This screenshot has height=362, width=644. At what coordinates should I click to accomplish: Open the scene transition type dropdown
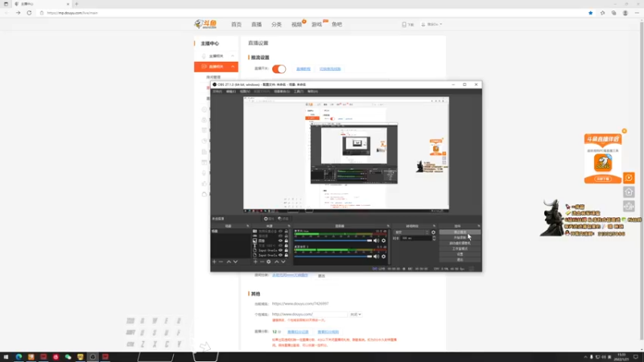coord(411,232)
